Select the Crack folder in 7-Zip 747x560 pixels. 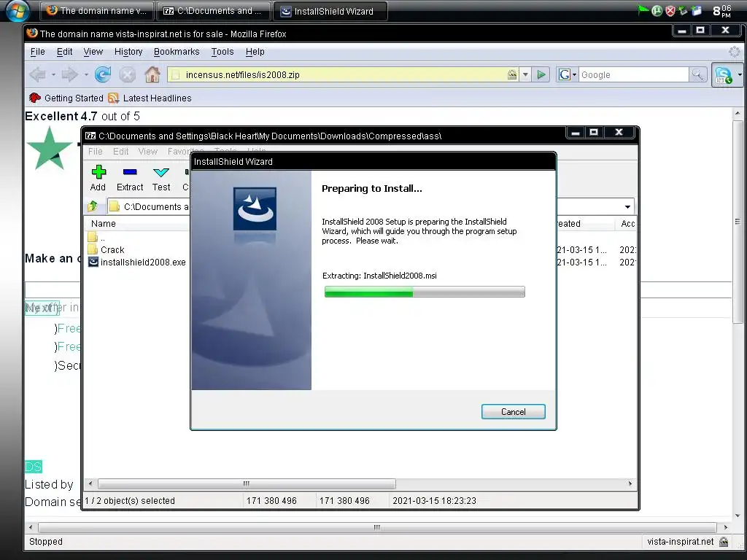pyautogui.click(x=112, y=249)
